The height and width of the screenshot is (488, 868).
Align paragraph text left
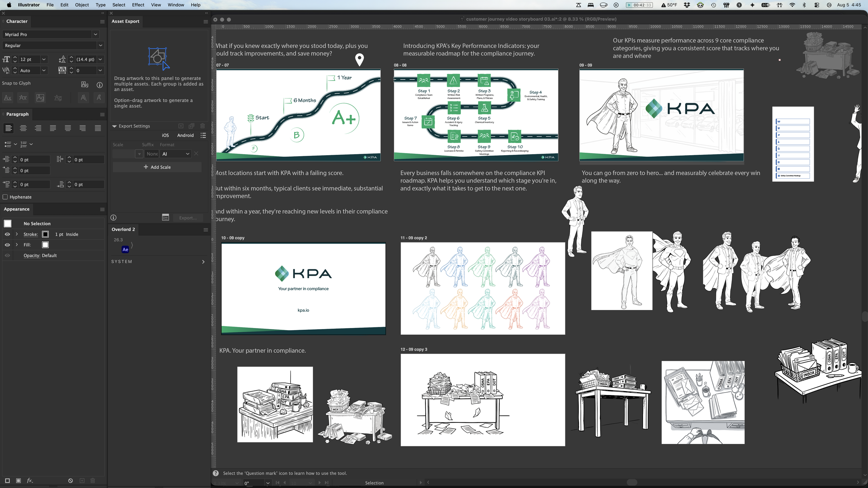coord(9,128)
